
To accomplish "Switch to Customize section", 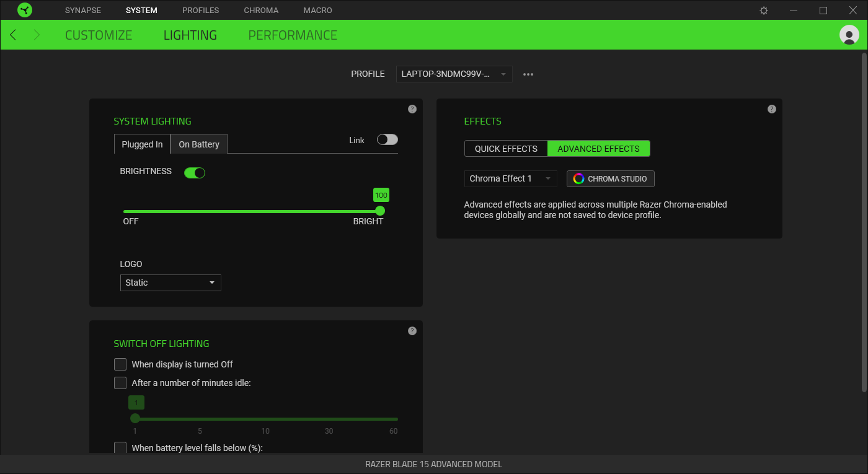I will tap(99, 35).
